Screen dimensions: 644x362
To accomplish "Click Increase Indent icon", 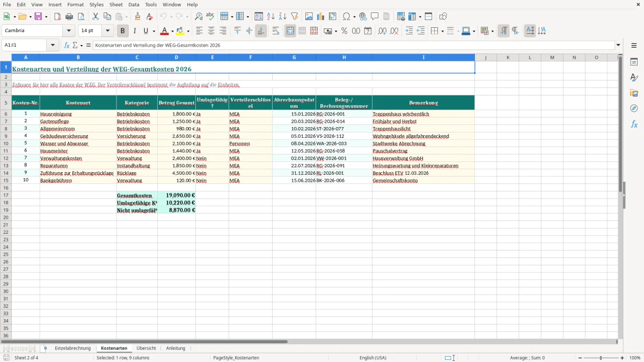I will [x=409, y=31].
